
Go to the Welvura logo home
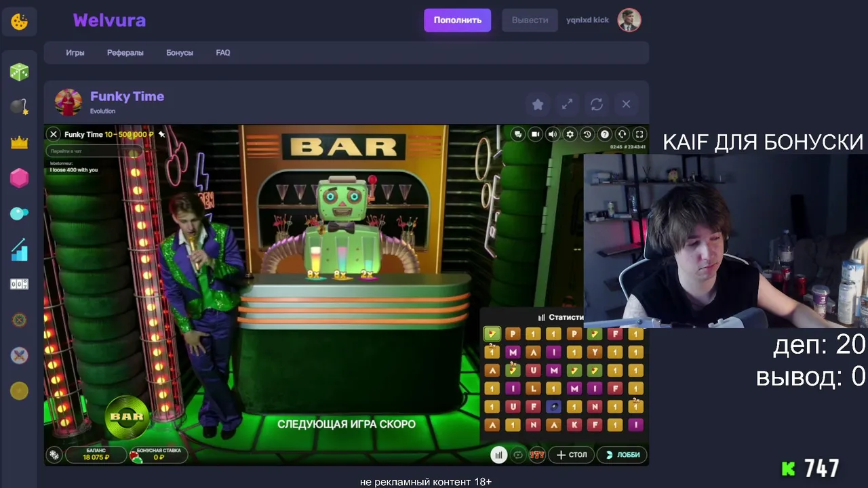pyautogui.click(x=109, y=20)
